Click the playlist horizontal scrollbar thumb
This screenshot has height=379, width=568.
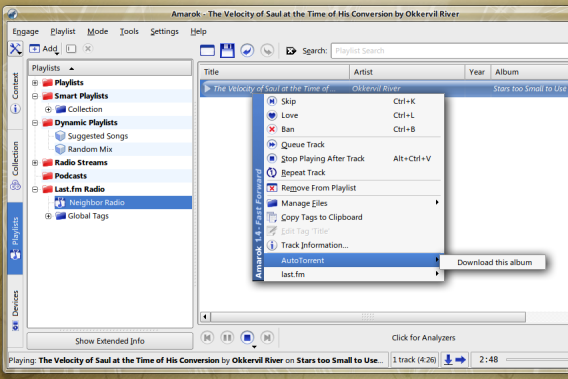pos(368,317)
